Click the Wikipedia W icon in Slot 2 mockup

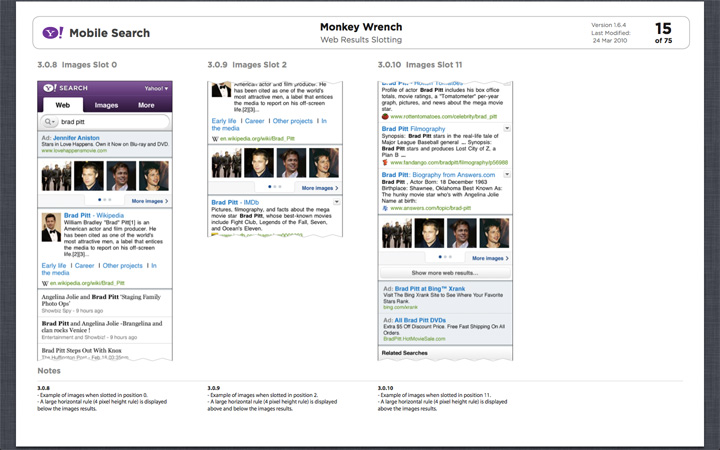pyautogui.click(x=215, y=138)
